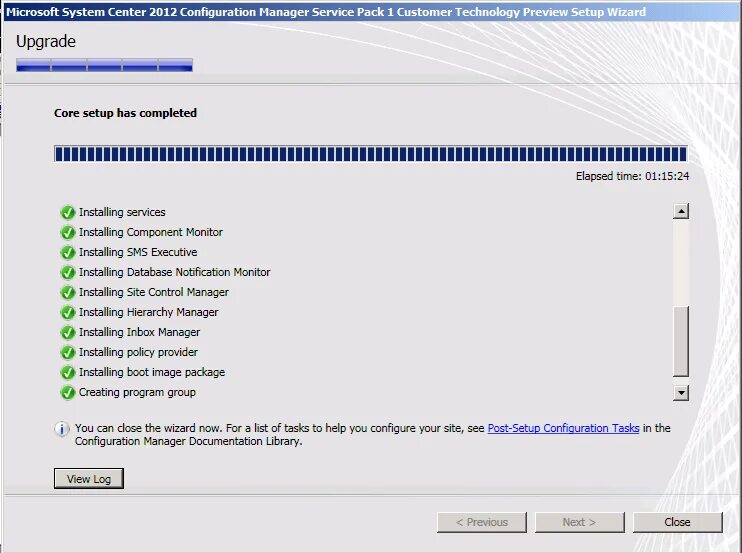742x553 pixels.
Task: Click the task list scrollbar thumb
Action: click(x=681, y=342)
